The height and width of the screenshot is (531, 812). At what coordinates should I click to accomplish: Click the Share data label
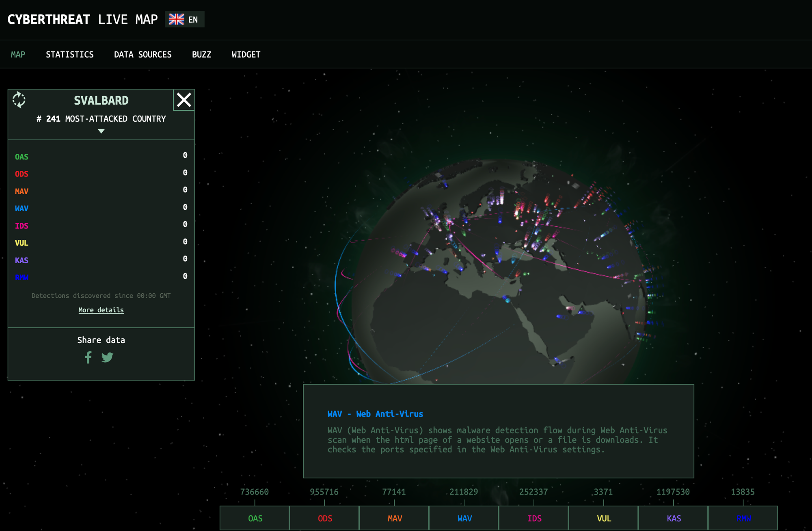click(x=101, y=340)
